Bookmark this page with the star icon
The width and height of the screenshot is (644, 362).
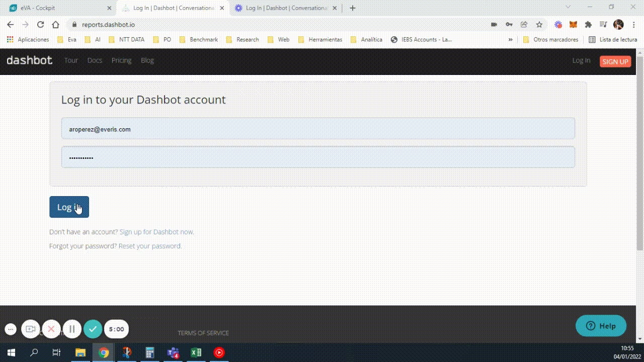click(x=539, y=25)
